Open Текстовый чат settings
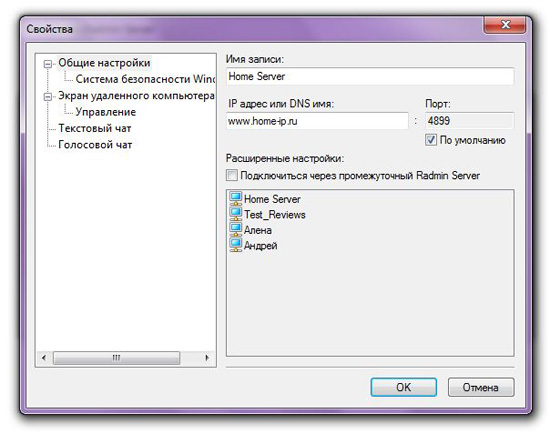Screen dimensions: 550x434 tap(95, 128)
